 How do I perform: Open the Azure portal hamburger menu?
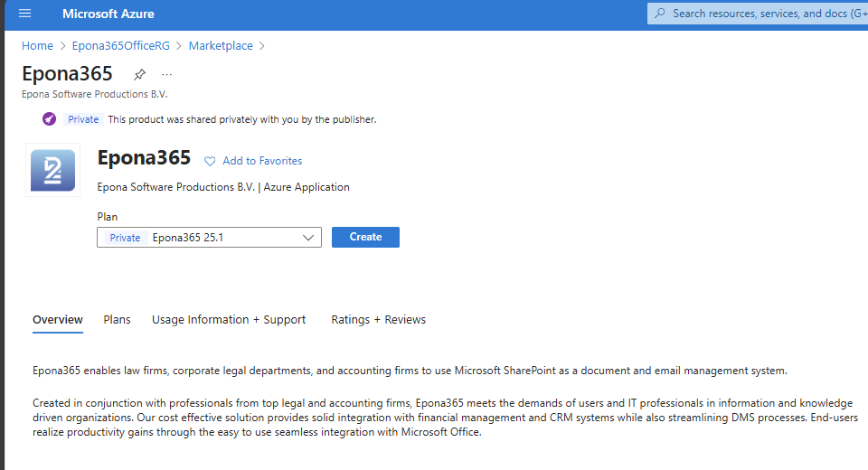(25, 14)
